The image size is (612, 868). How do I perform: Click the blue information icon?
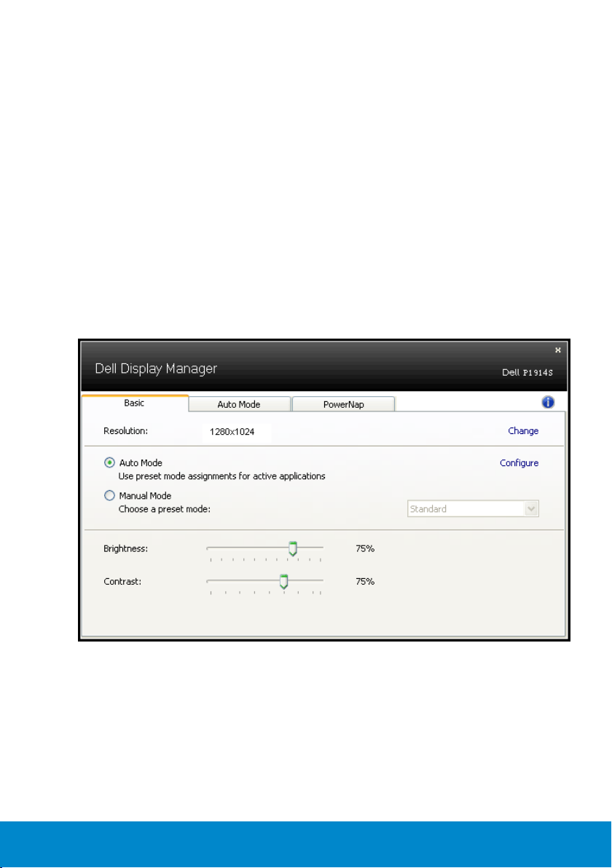[549, 402]
